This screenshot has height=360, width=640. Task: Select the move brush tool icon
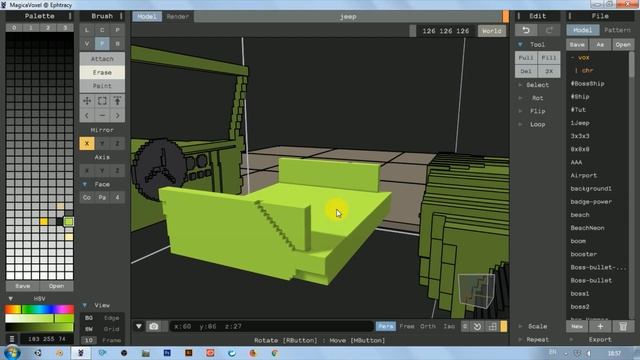[x=87, y=101]
